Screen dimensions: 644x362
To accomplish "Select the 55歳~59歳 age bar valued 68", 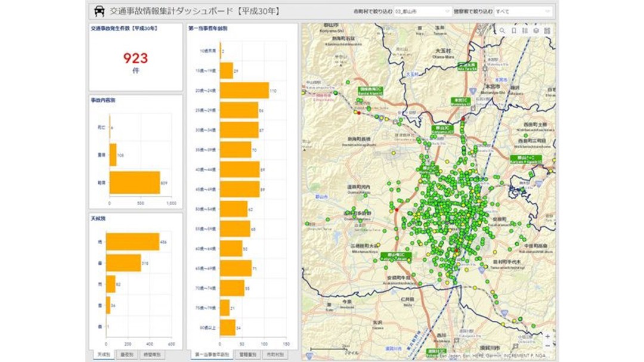I will (236, 229).
